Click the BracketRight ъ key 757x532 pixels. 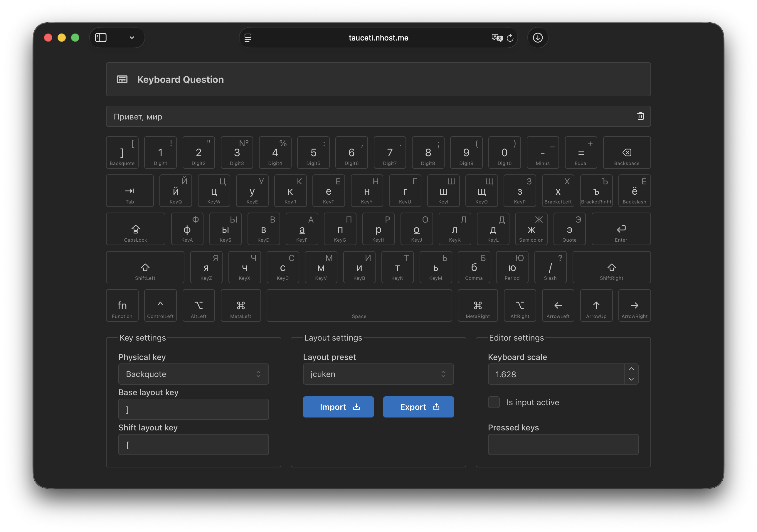596,191
